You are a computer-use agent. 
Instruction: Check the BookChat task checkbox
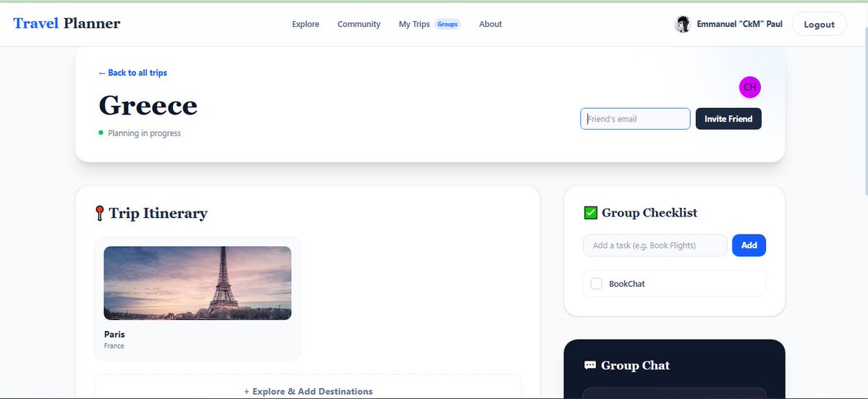tap(597, 284)
